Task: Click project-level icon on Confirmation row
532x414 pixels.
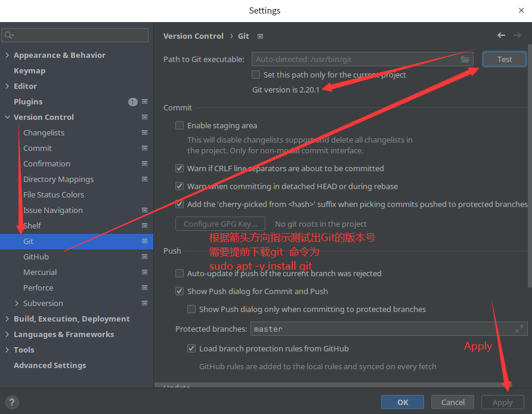Action: tap(144, 163)
